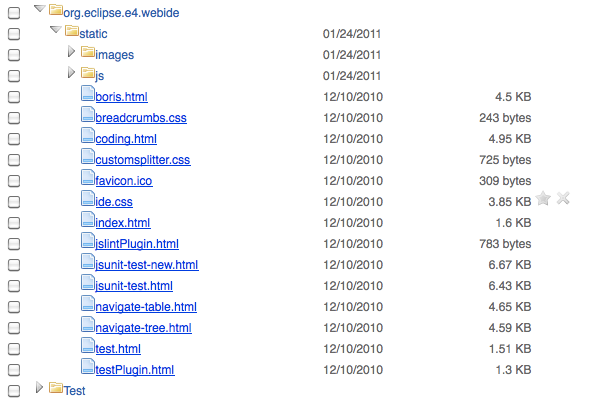This screenshot has height=401, width=606.
Task: Click the favorite star icon beside ide.css
Action: [x=543, y=199]
